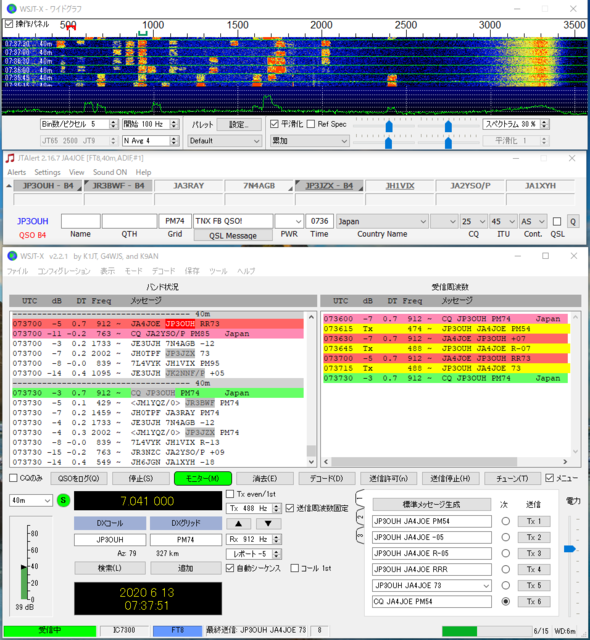Select the Tx 4 RRR next radio button
This screenshot has height=640, width=590.
click(506, 569)
